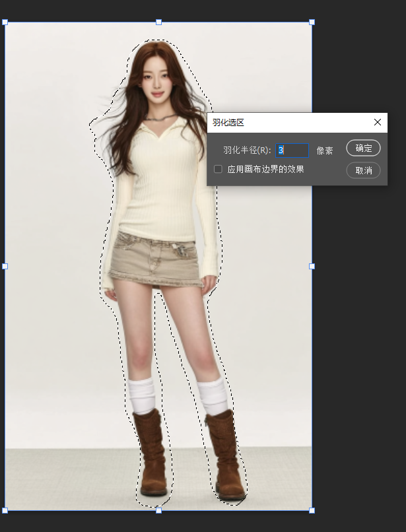Close the 羽化选区 dialog with X
Screen dimensions: 406x532
(378, 122)
